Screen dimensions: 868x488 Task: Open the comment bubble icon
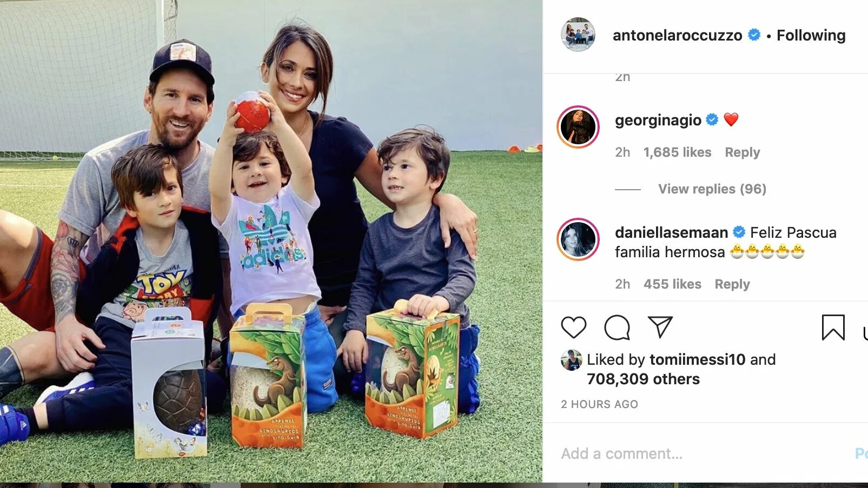(617, 327)
